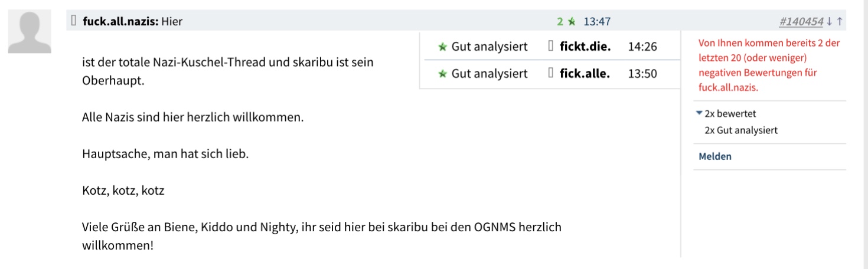Report the post via Melden
The width and height of the screenshot is (868, 269).
715,156
